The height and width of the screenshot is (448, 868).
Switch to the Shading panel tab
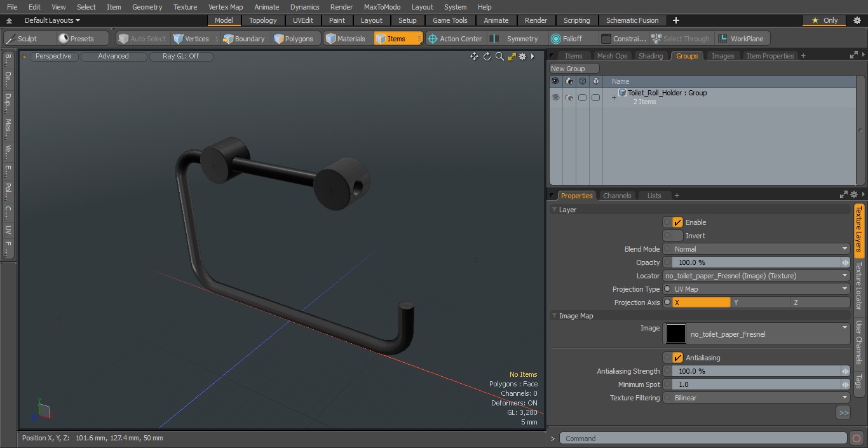[x=651, y=56]
